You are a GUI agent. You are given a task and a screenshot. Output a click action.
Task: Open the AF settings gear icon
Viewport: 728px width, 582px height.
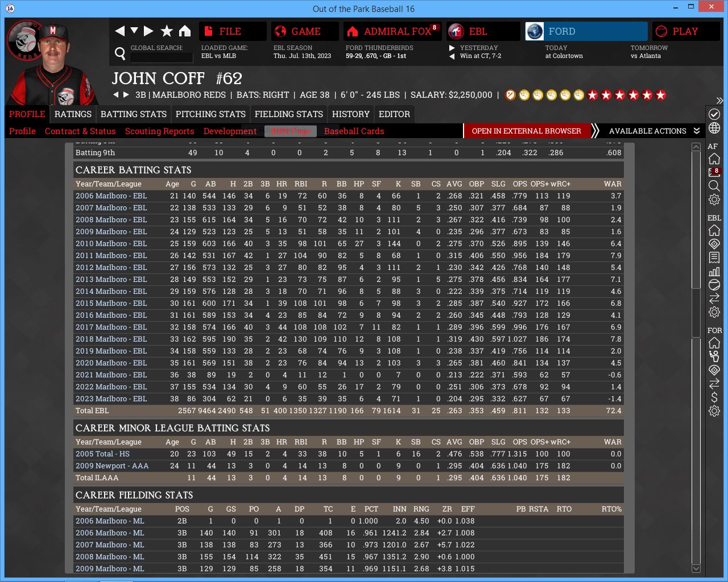coord(714,199)
